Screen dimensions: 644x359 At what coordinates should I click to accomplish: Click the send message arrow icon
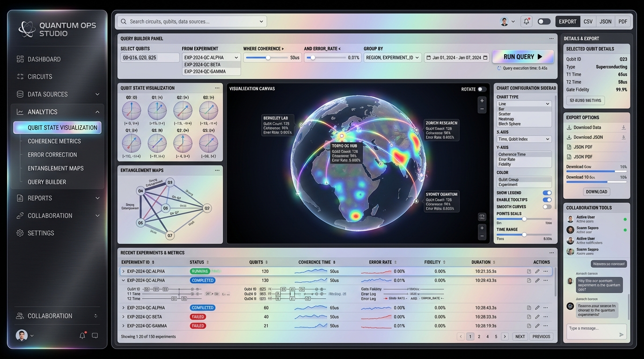coord(621,334)
